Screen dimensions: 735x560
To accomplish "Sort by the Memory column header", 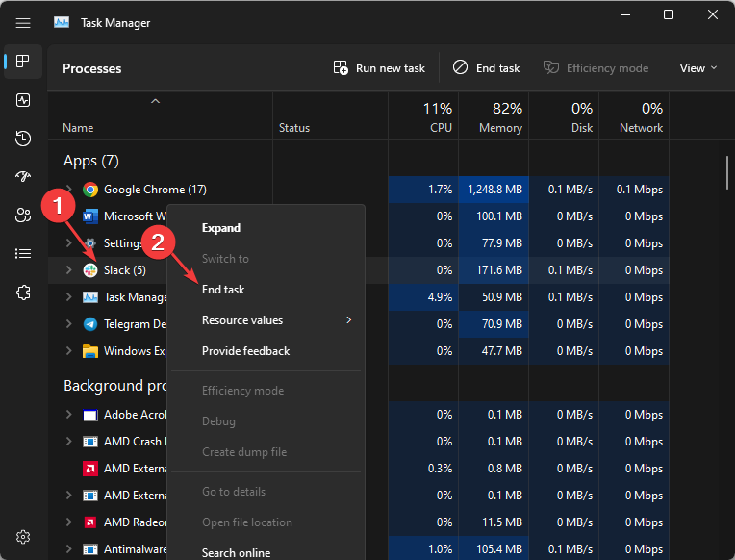I will (494, 115).
